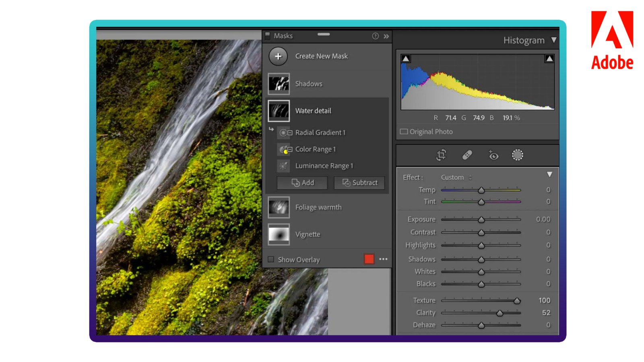The height and width of the screenshot is (362, 644).
Task: Toggle the shadow clipping indicator on the histogram
Action: click(405, 58)
